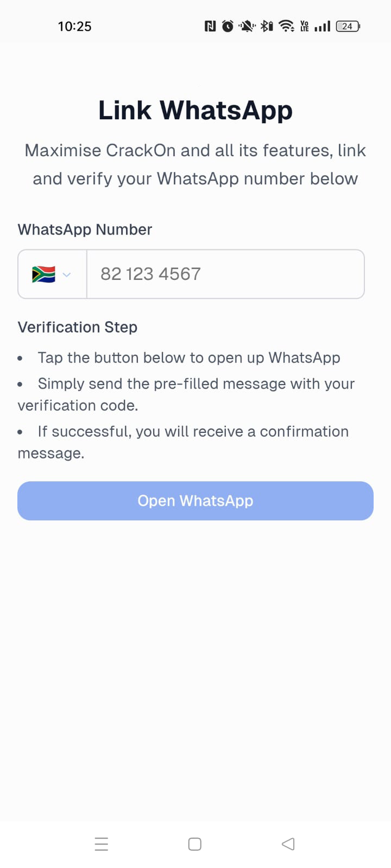
Task: Select the South Africa flag country selector
Action: click(43, 275)
